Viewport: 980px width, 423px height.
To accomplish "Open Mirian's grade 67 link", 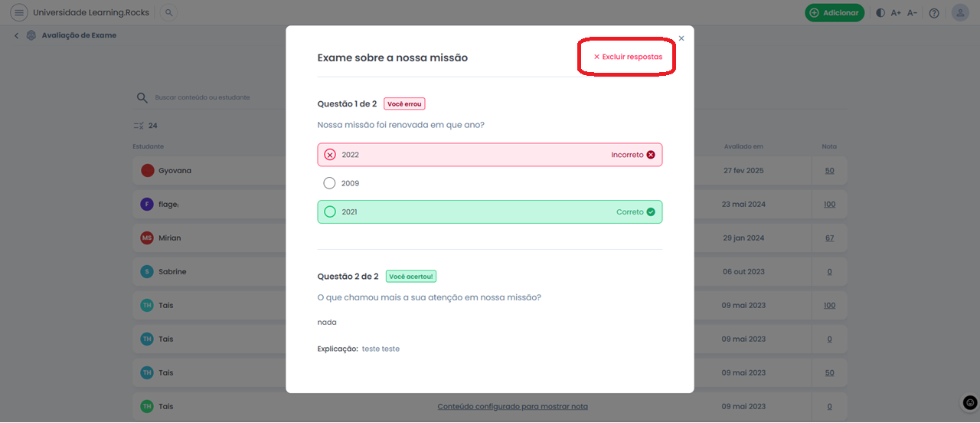I will point(829,238).
